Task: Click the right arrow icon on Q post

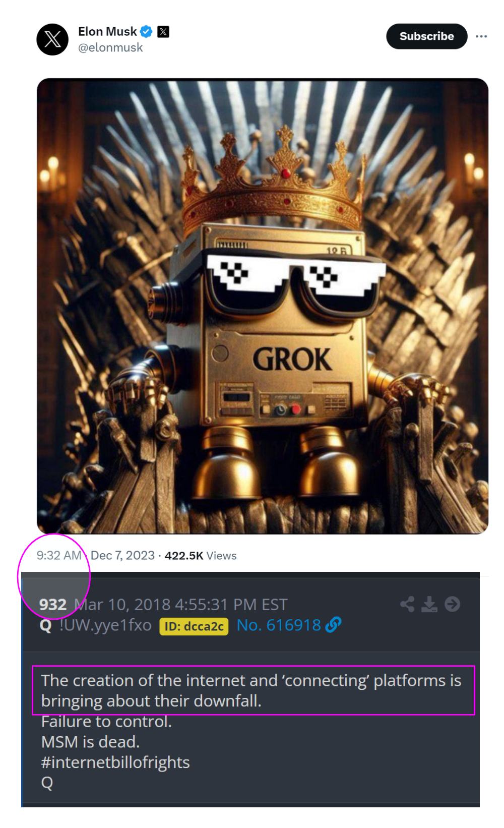Action: pos(452,604)
